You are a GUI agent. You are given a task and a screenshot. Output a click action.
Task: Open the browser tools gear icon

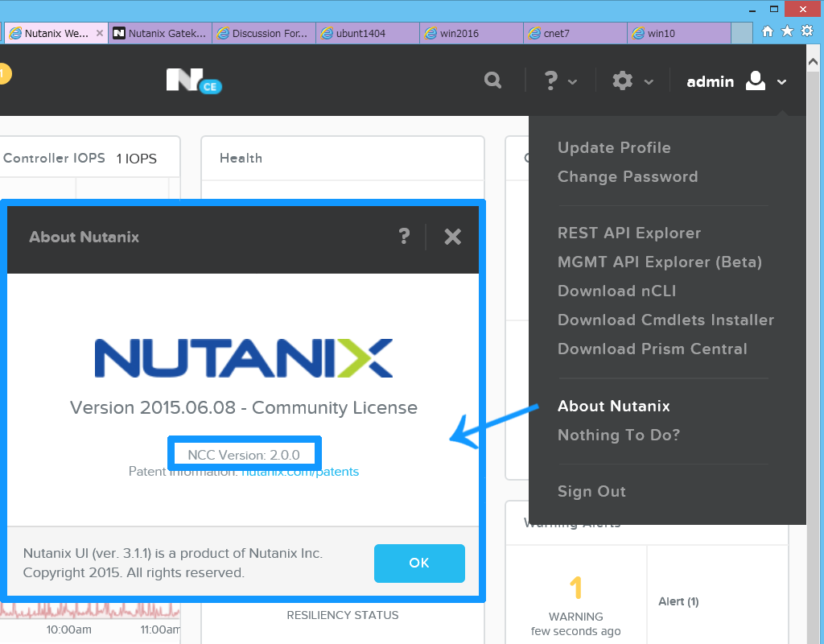(x=806, y=31)
